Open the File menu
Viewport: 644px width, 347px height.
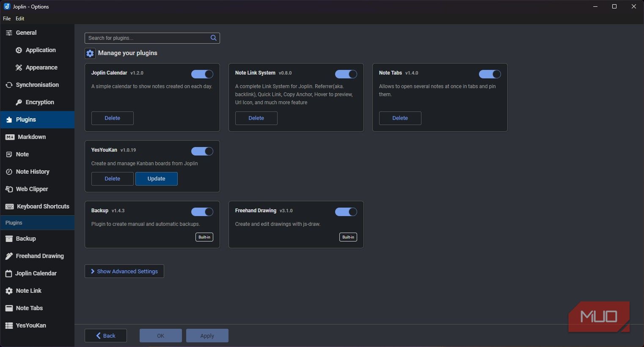[x=7, y=19]
